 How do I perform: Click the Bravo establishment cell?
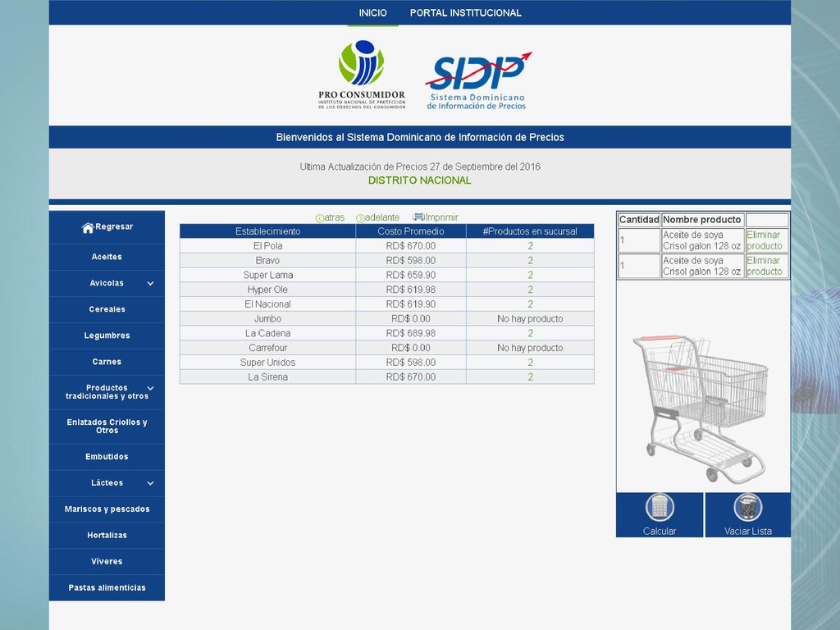268,261
